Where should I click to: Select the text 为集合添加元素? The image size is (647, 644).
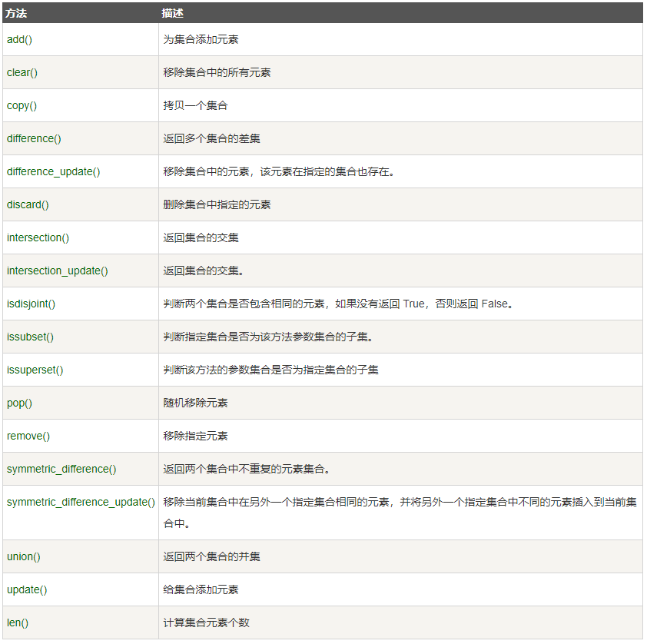(x=201, y=40)
